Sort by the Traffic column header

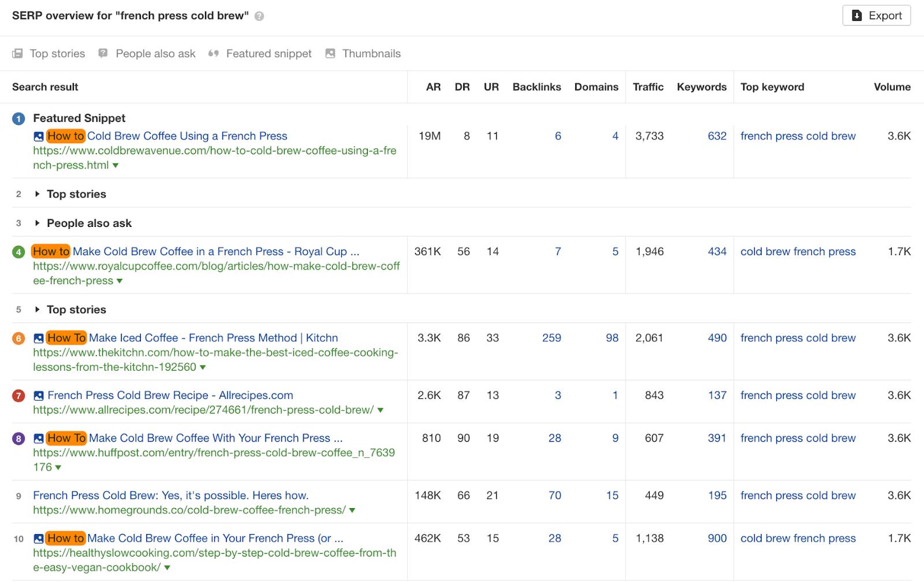tap(648, 87)
